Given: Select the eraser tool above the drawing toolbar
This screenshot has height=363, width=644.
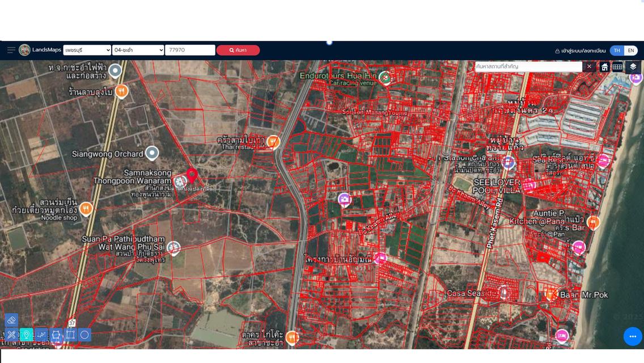Looking at the screenshot, I should coord(11,320).
